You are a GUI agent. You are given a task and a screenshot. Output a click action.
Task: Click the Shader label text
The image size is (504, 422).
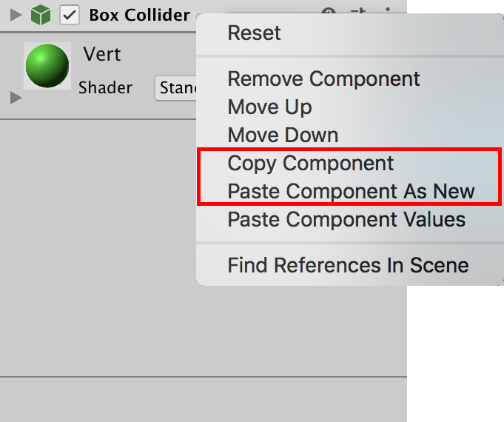tap(105, 88)
